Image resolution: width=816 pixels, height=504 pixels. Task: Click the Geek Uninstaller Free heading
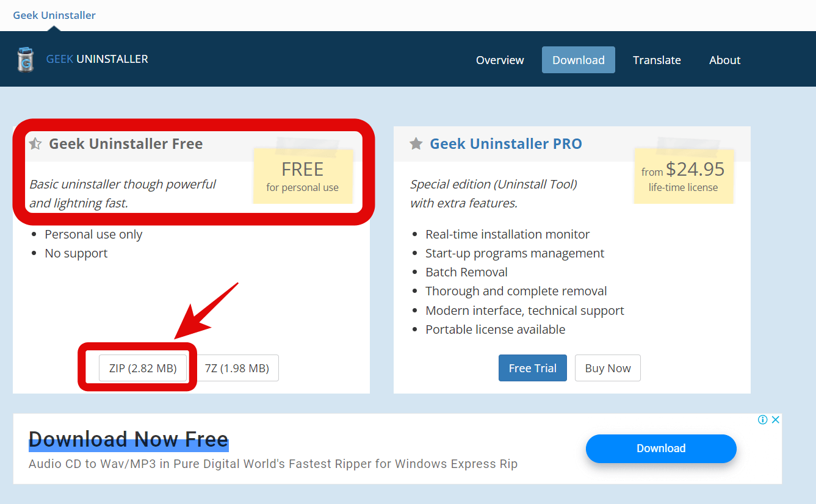tap(126, 144)
